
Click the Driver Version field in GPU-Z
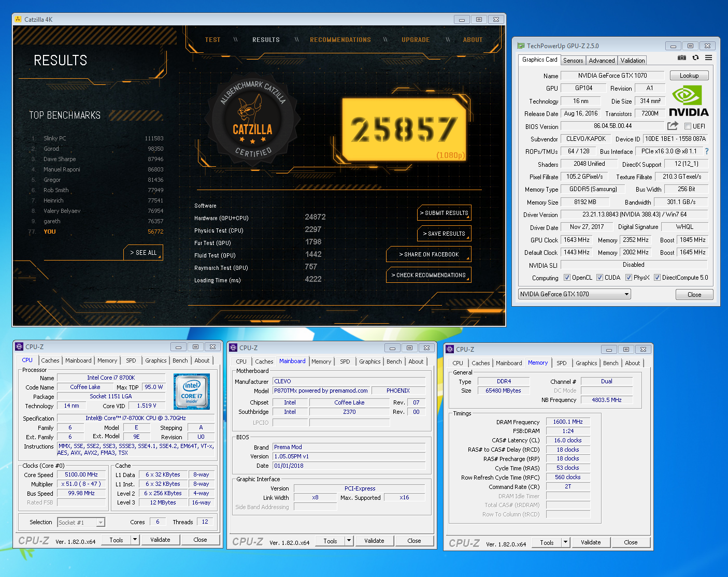634,214
